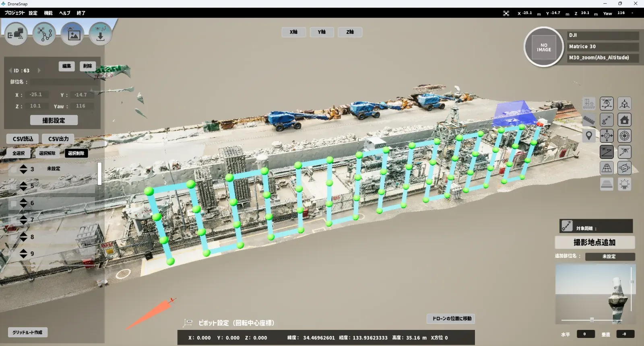Open the 設定 menu
The width and height of the screenshot is (644, 346).
33,13
